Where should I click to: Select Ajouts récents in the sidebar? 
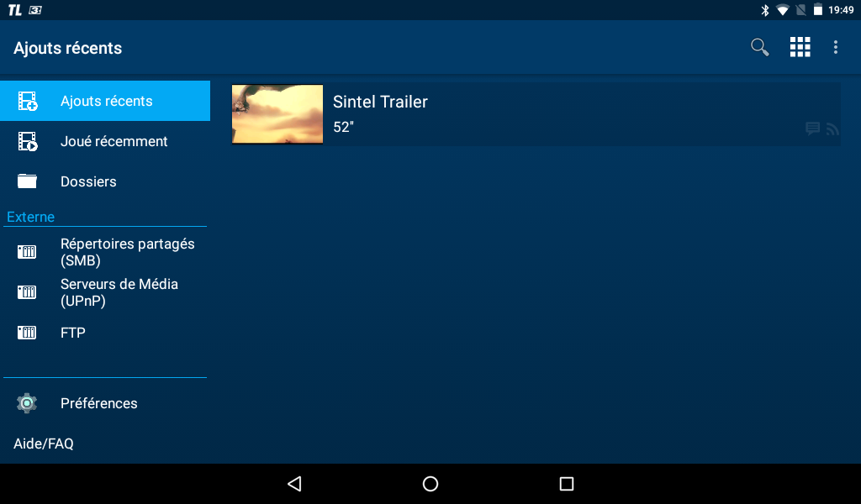[105, 101]
